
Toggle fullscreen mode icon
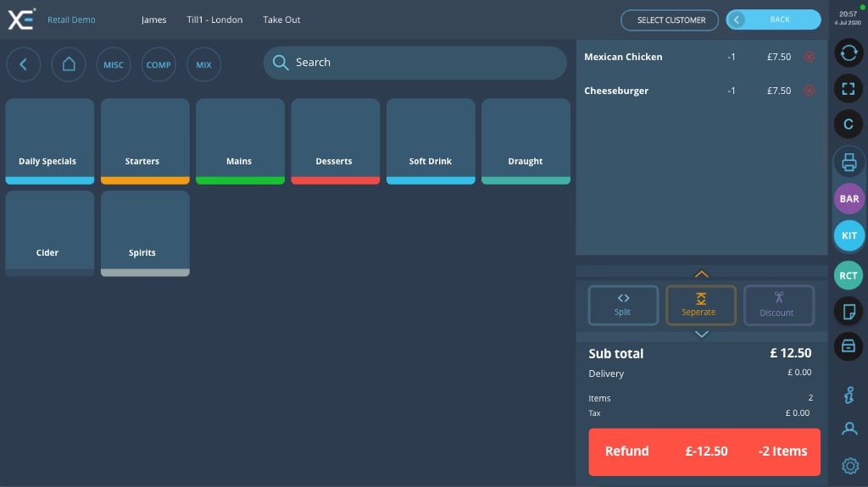tap(849, 88)
